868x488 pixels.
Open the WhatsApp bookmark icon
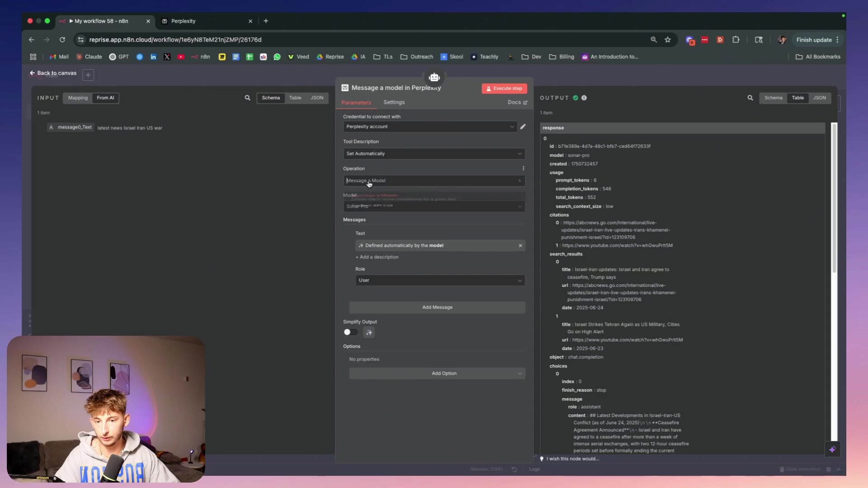[277, 57]
